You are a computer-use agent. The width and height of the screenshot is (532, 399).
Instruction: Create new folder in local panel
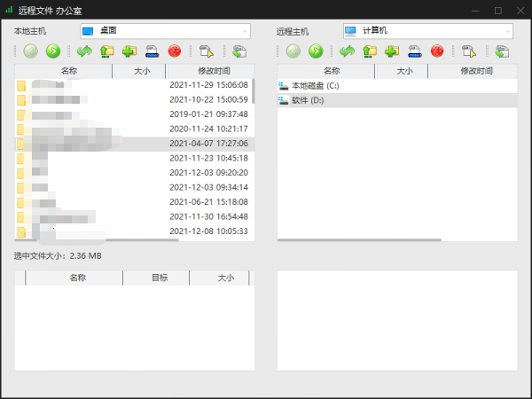click(129, 51)
